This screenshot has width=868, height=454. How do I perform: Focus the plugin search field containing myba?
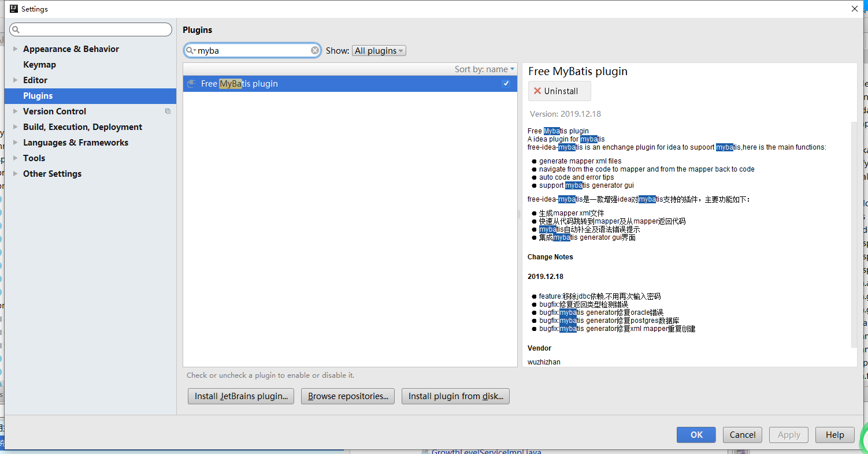pos(253,50)
